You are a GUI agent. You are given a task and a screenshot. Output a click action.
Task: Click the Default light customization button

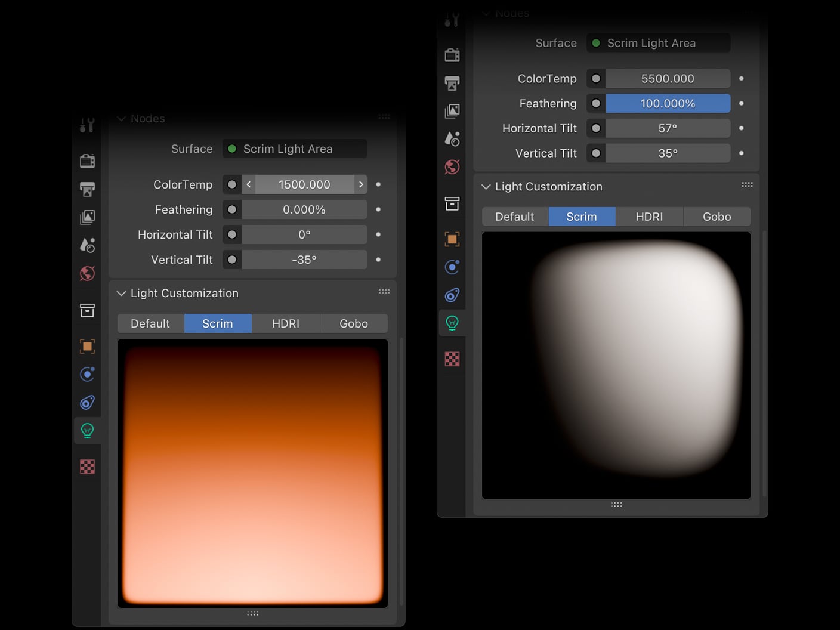tap(150, 323)
